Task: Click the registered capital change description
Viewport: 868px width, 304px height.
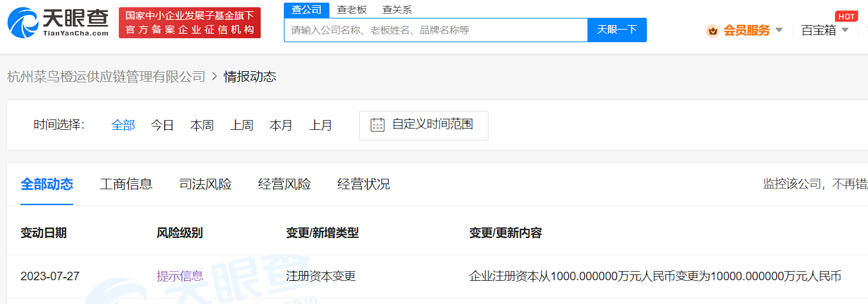Action: [655, 276]
